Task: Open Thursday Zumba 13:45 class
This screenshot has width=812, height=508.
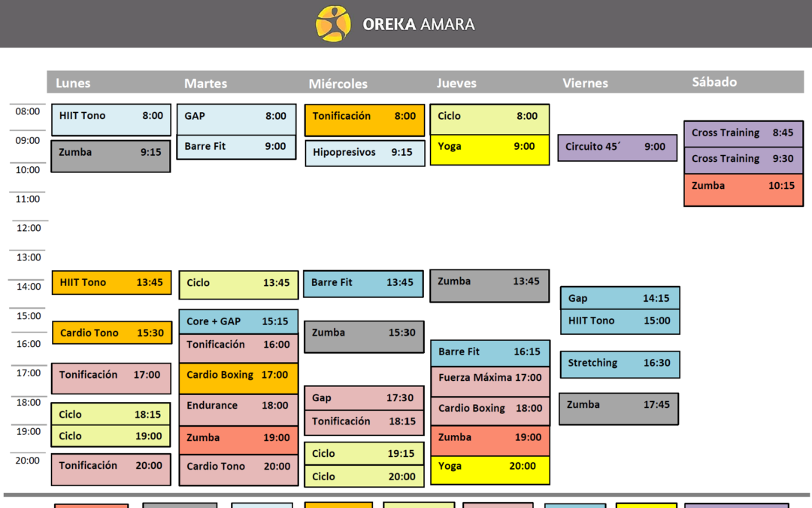Action: (x=490, y=286)
